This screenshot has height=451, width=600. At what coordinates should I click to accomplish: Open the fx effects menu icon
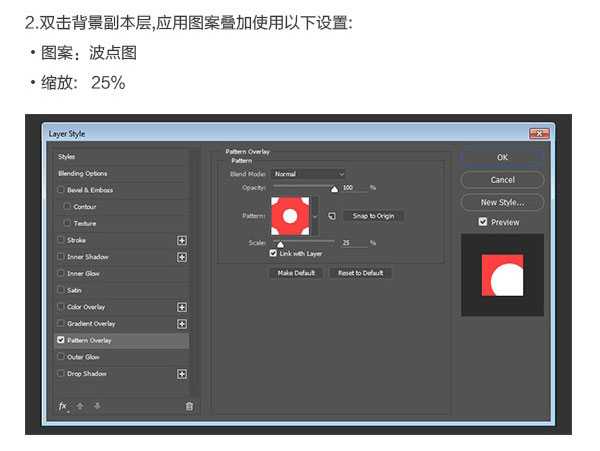(63, 406)
